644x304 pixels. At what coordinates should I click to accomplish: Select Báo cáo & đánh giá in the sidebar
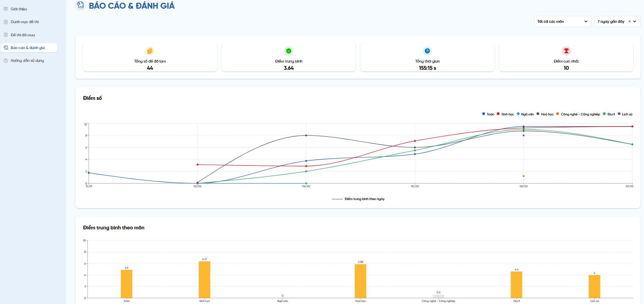click(x=28, y=48)
